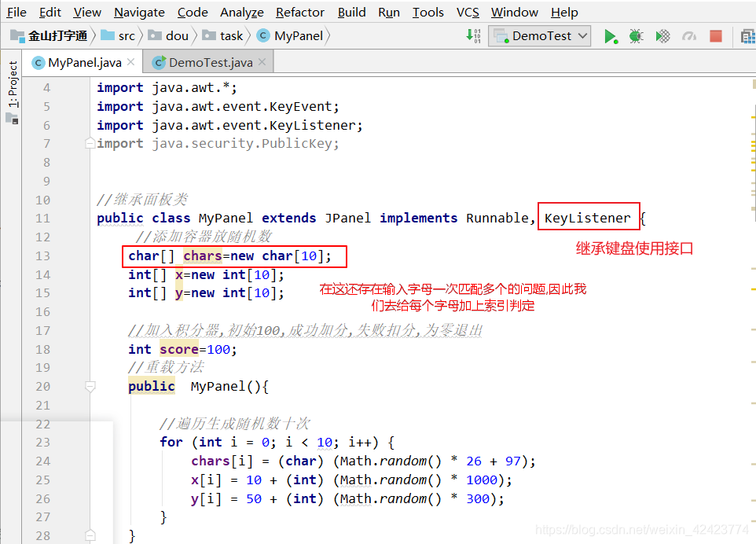The image size is (756, 544).
Task: Open the Analyze menu
Action: [x=241, y=12]
